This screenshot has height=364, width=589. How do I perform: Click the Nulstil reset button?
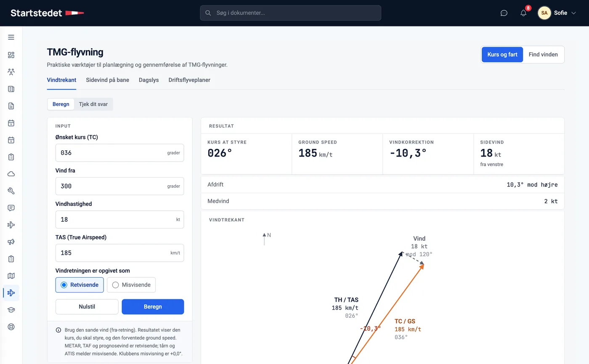[x=87, y=307]
